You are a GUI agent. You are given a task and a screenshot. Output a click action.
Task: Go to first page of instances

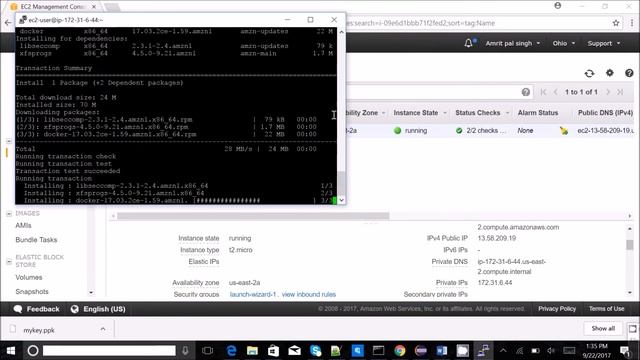(x=543, y=92)
